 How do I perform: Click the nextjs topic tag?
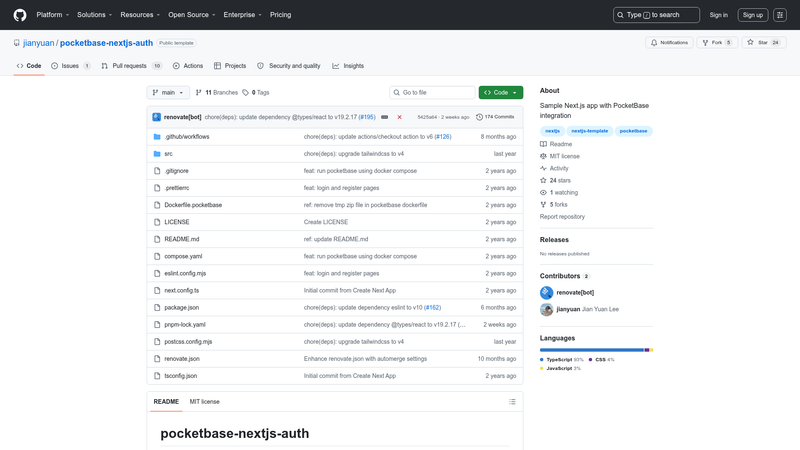pyautogui.click(x=553, y=131)
